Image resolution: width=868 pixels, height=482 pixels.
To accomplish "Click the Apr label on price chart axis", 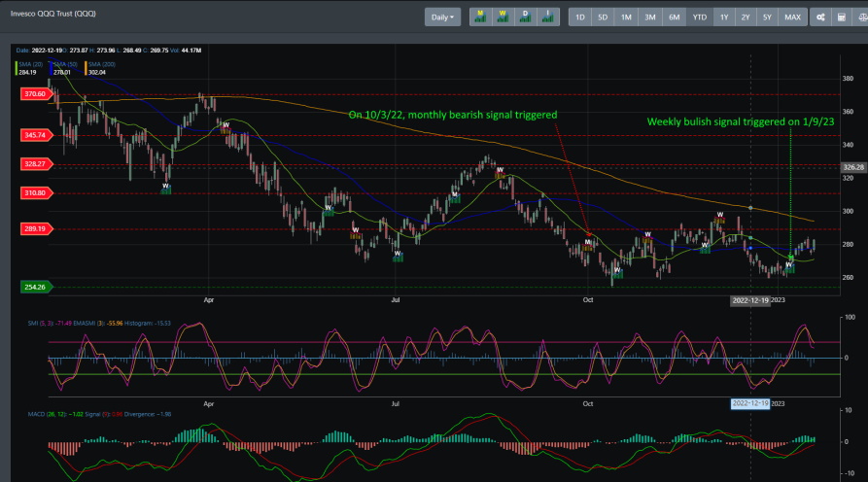I will (209, 300).
